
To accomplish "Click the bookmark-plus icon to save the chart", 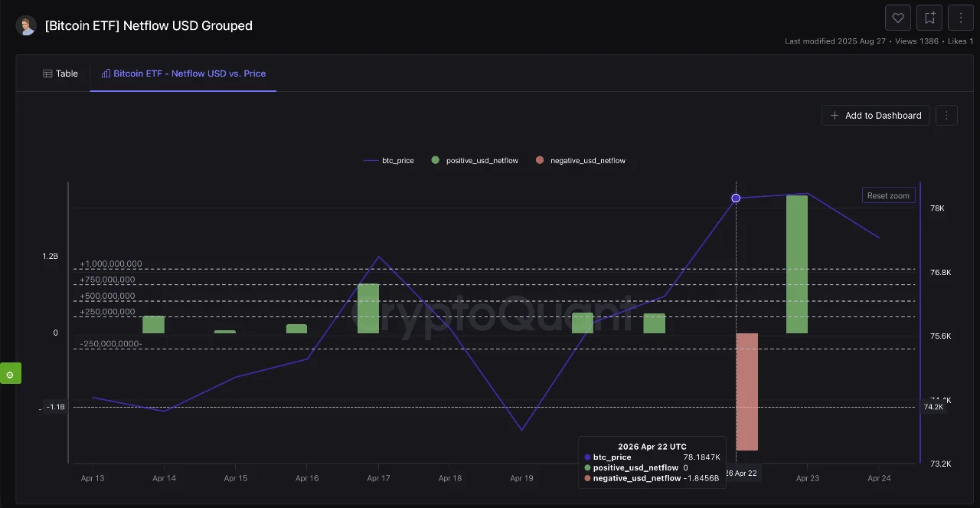I will pos(929,17).
